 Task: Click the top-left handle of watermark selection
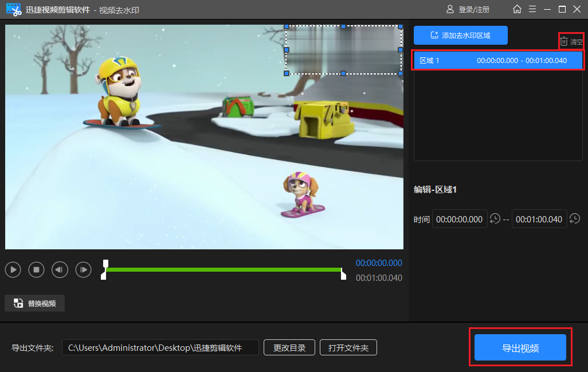click(x=287, y=26)
